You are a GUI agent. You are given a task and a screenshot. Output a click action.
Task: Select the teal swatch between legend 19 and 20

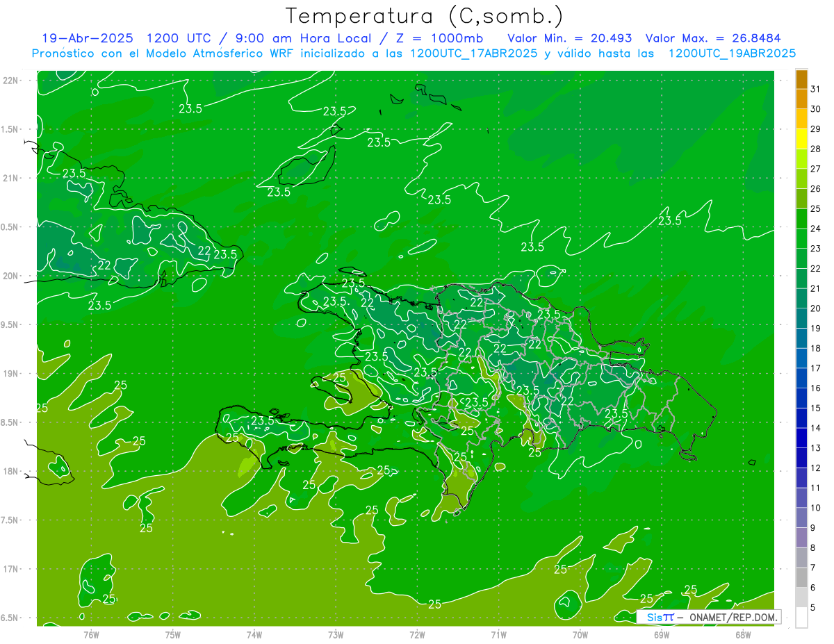tap(801, 319)
